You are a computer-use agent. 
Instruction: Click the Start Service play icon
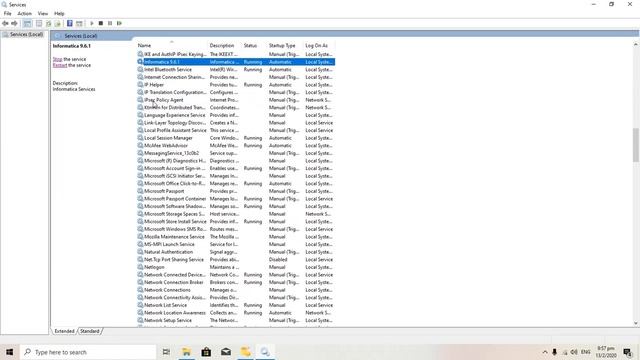point(92,23)
